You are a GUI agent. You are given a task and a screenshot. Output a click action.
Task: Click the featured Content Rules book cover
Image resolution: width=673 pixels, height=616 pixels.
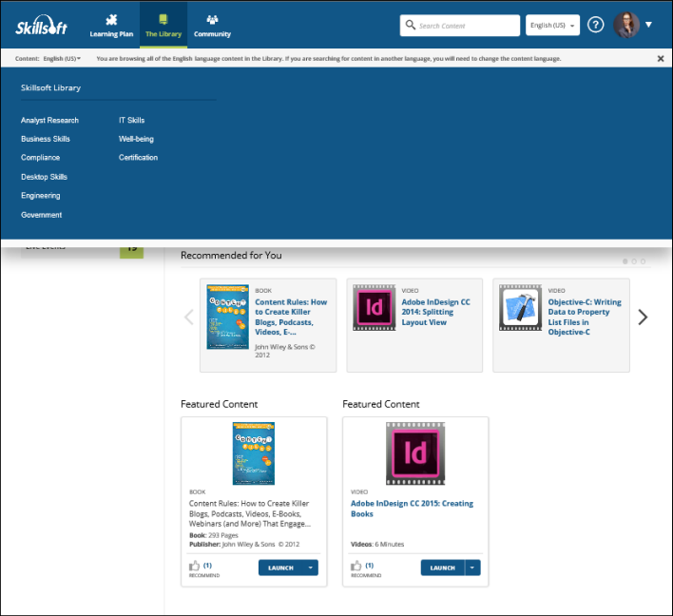pos(254,453)
